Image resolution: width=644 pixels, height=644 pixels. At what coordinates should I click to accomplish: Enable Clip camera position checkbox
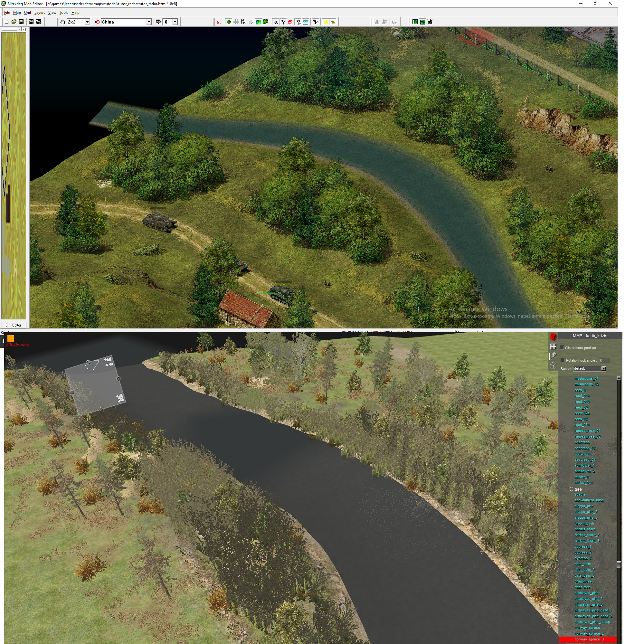(562, 348)
